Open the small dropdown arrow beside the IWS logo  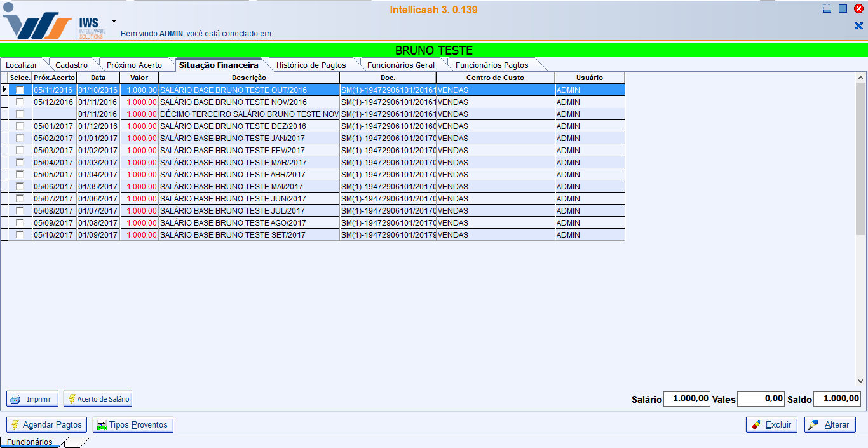point(114,21)
